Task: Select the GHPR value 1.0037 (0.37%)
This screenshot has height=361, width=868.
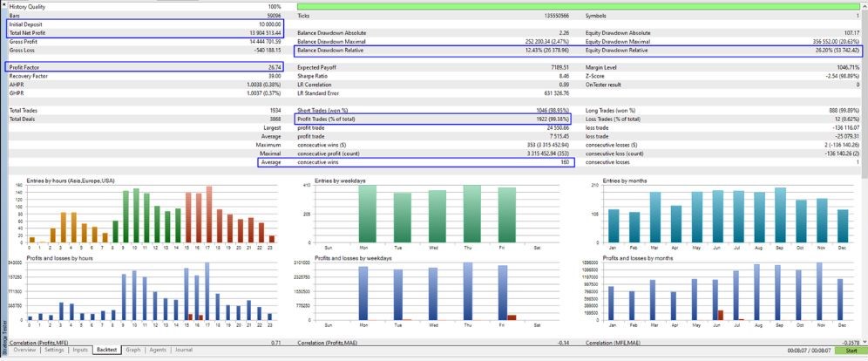Action: pos(265,93)
